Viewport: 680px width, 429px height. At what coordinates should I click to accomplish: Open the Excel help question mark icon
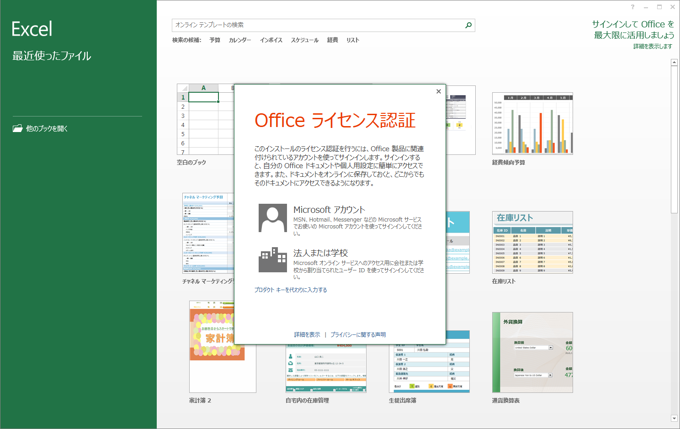point(632,7)
